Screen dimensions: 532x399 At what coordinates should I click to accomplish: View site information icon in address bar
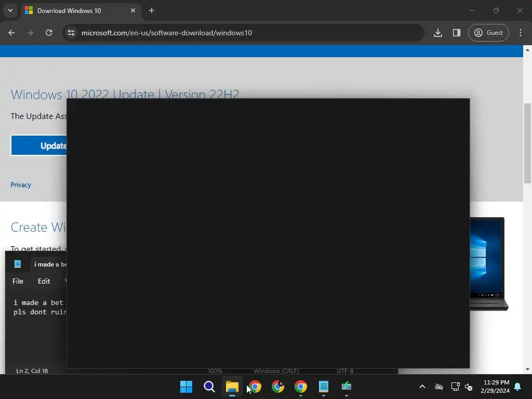pos(71,33)
